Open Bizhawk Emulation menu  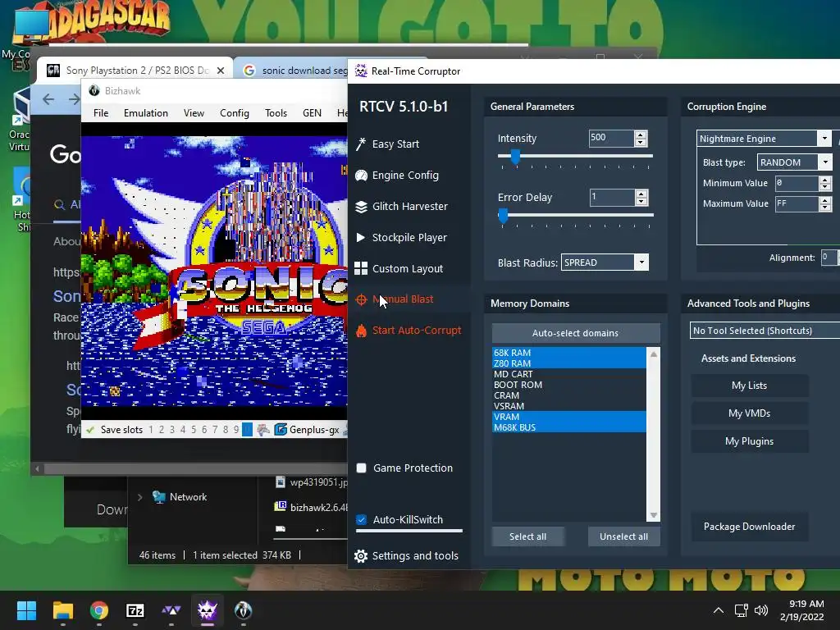[x=146, y=113]
